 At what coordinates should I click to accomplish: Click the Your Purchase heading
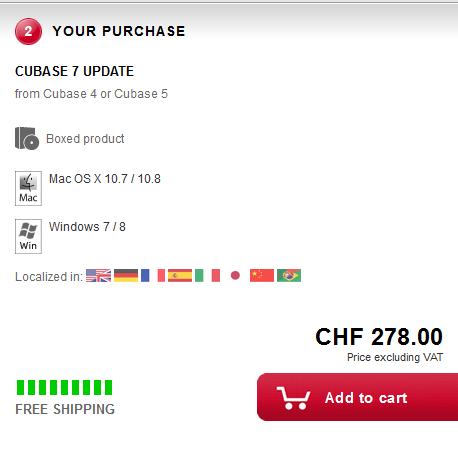point(119,31)
